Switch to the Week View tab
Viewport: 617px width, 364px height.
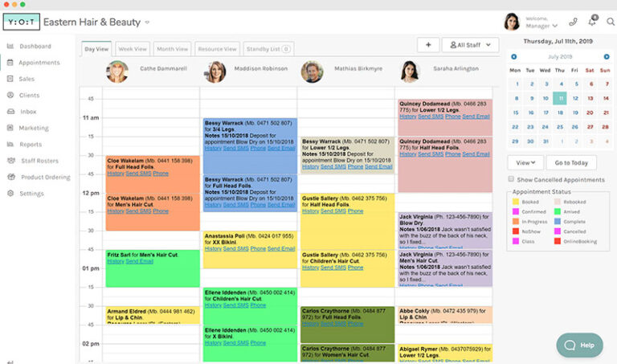133,49
